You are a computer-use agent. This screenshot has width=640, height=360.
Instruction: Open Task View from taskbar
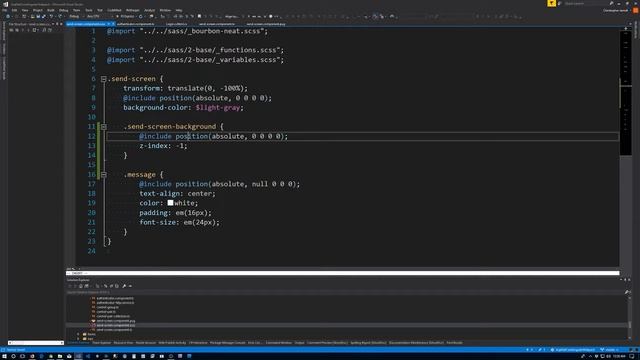pyautogui.click(x=22, y=356)
